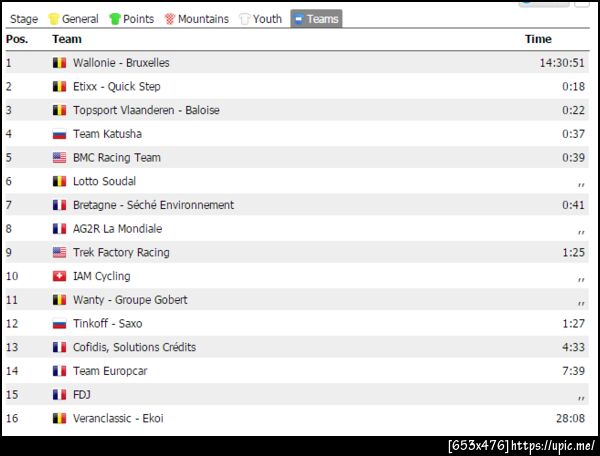Switch to the Points classification tab
The image size is (600, 456).
pyautogui.click(x=132, y=19)
